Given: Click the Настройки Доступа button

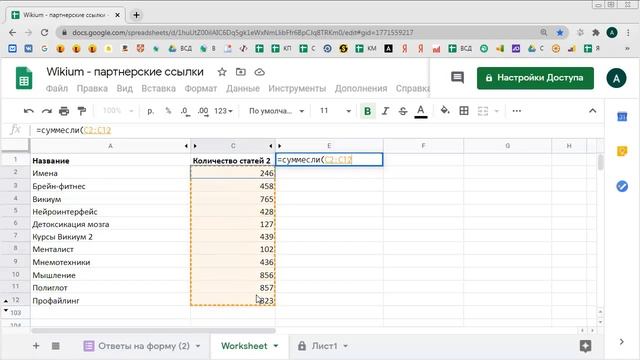Looking at the screenshot, I should pos(535,78).
